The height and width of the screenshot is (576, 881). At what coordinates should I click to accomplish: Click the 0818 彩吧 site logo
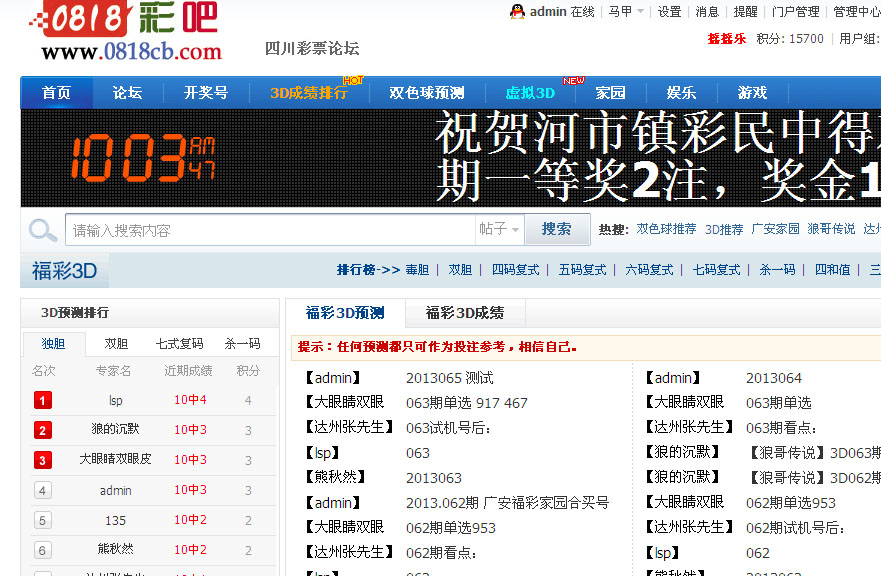126,31
